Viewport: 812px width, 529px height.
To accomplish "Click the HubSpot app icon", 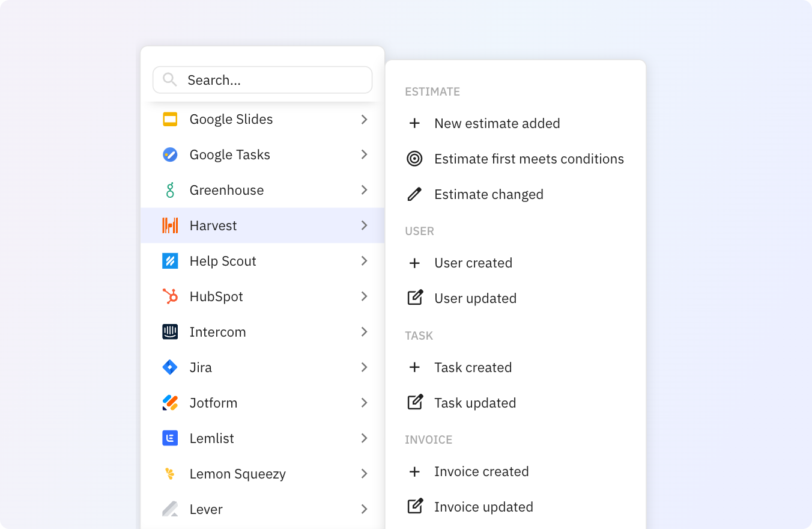I will 170,296.
